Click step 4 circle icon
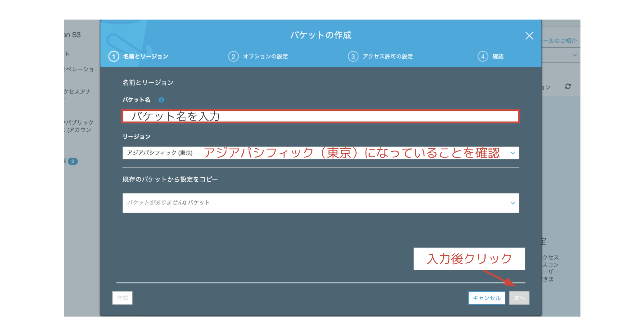 [483, 57]
